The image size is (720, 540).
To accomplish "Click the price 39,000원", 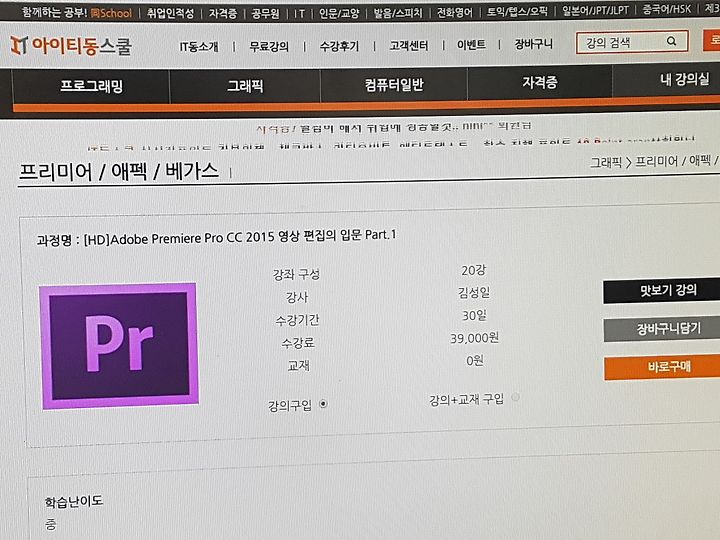I will pyautogui.click(x=474, y=338).
